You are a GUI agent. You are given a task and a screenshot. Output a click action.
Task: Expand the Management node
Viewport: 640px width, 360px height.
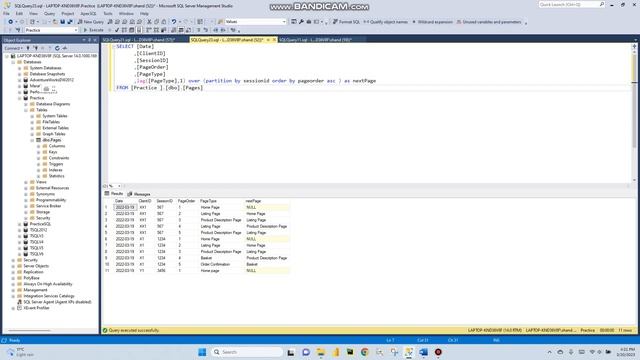tap(13, 290)
